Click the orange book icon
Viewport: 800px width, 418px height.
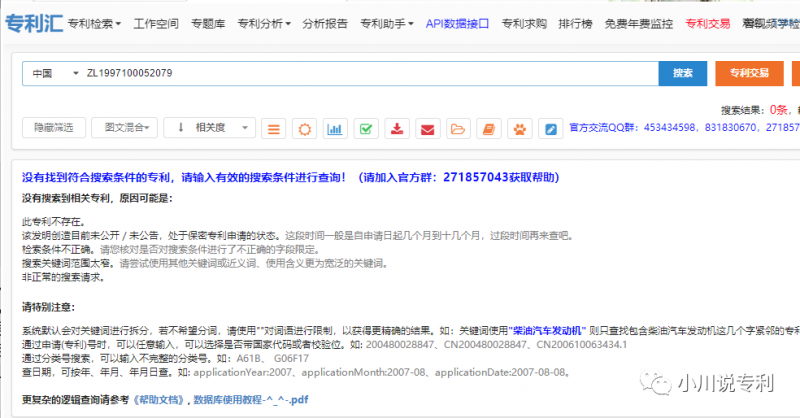click(489, 129)
